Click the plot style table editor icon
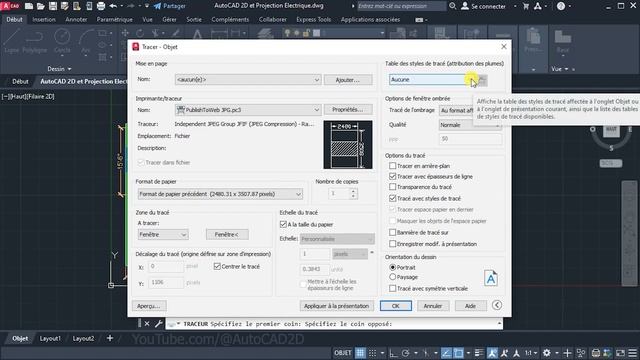 482,80
